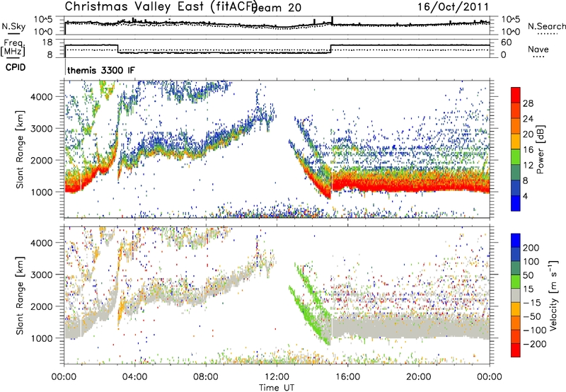
Task: Click the "2000" tick on velocity panel axis
Action: click(x=41, y=306)
